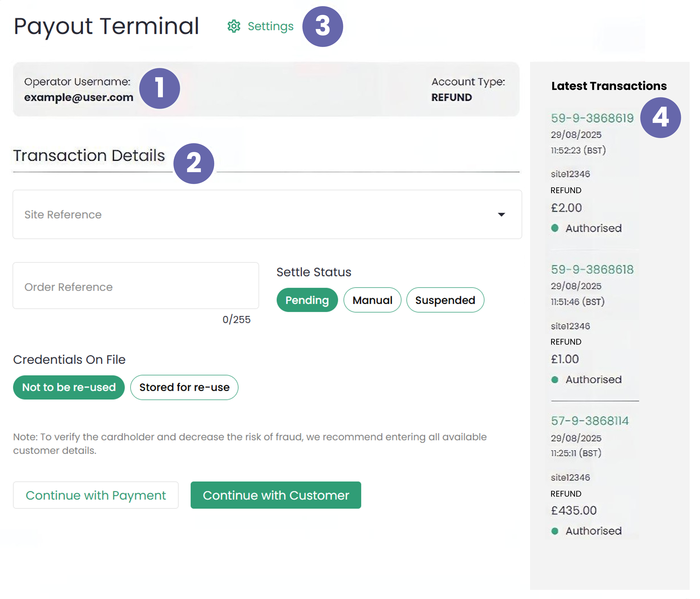Open the Settings link
Screen dimensions: 700x599
tap(270, 26)
